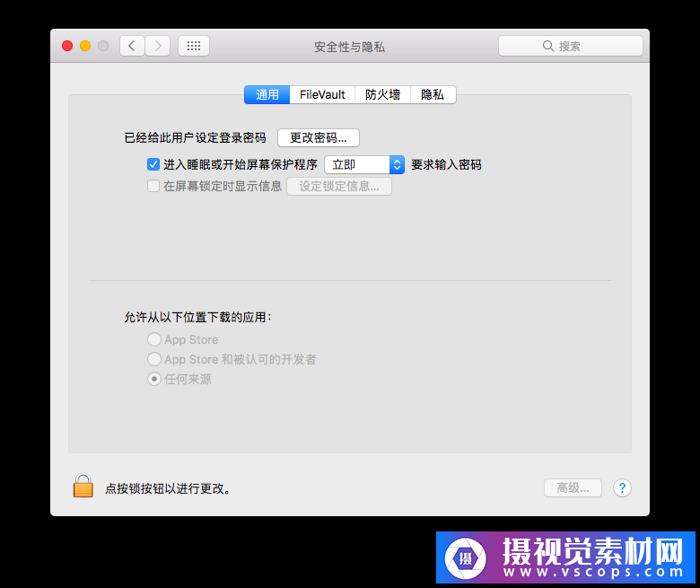Switch to the FileVault tab
Image resolution: width=700 pixels, height=588 pixels.
[x=322, y=94]
